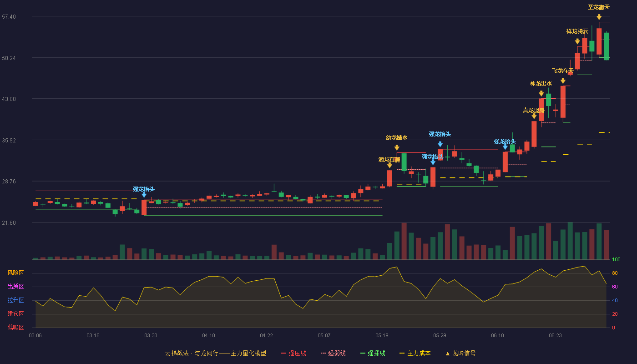Screen dimensions: 637x364
Task: Toggle the 强弱线 legend series
Action: coord(333,353)
